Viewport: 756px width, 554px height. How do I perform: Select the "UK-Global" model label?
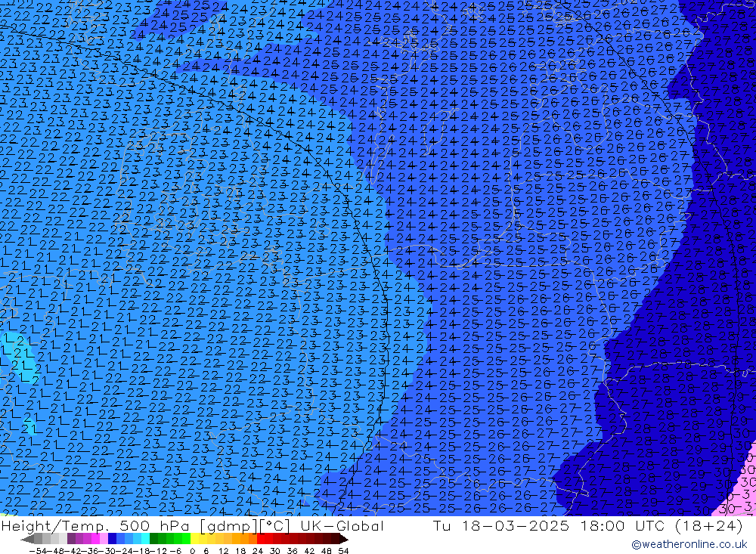pyautogui.click(x=342, y=525)
